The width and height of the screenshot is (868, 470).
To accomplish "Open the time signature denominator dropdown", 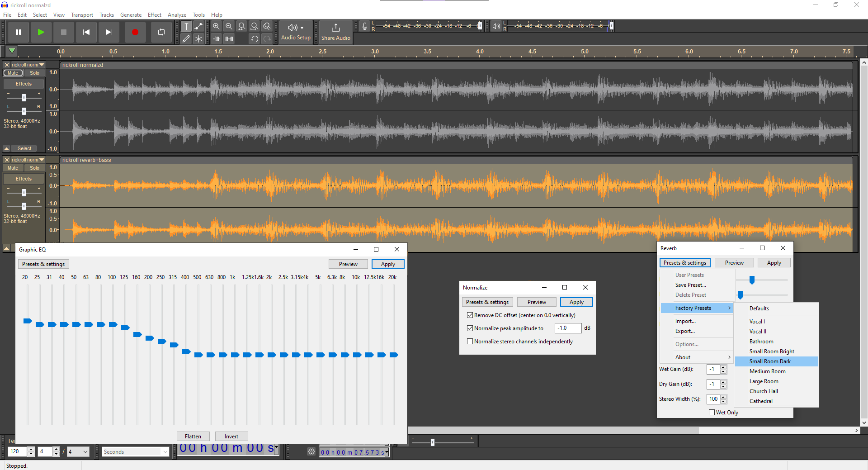I will (78, 451).
